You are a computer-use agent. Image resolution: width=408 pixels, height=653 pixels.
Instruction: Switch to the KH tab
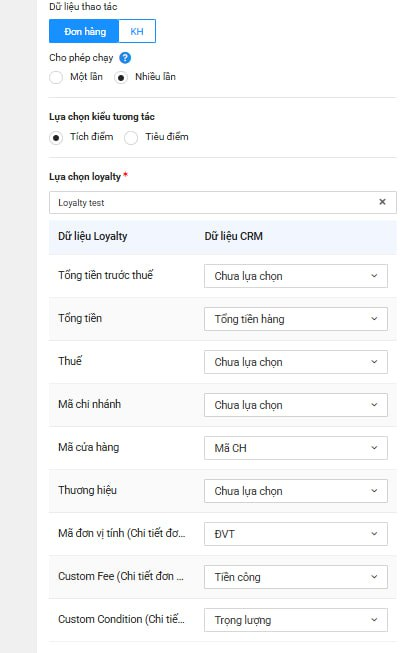[137, 31]
